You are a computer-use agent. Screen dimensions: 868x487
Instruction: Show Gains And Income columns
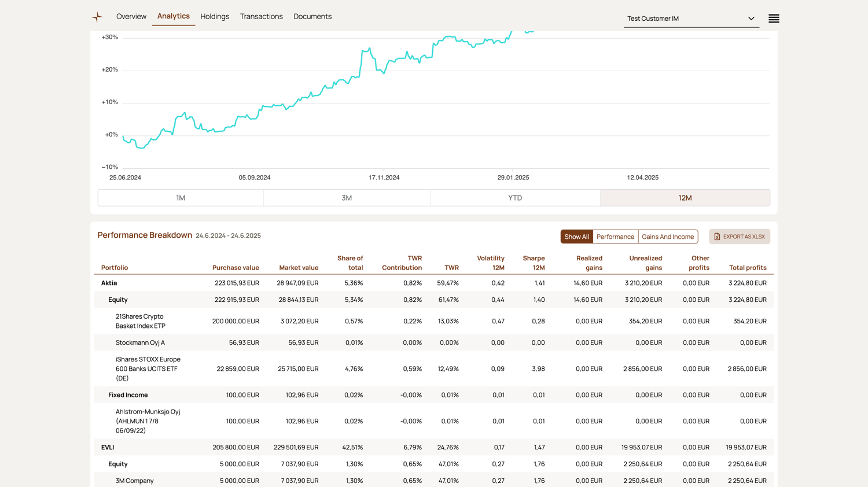[667, 237]
